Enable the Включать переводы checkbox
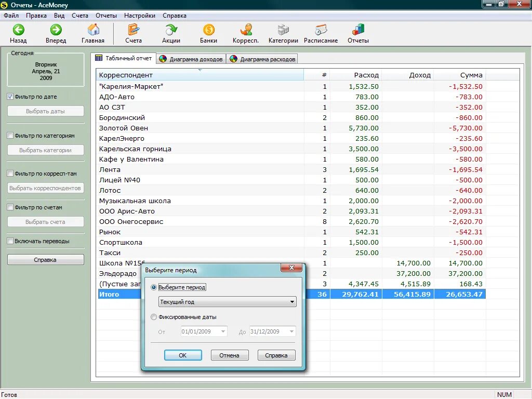The width and height of the screenshot is (532, 399). click(10, 241)
